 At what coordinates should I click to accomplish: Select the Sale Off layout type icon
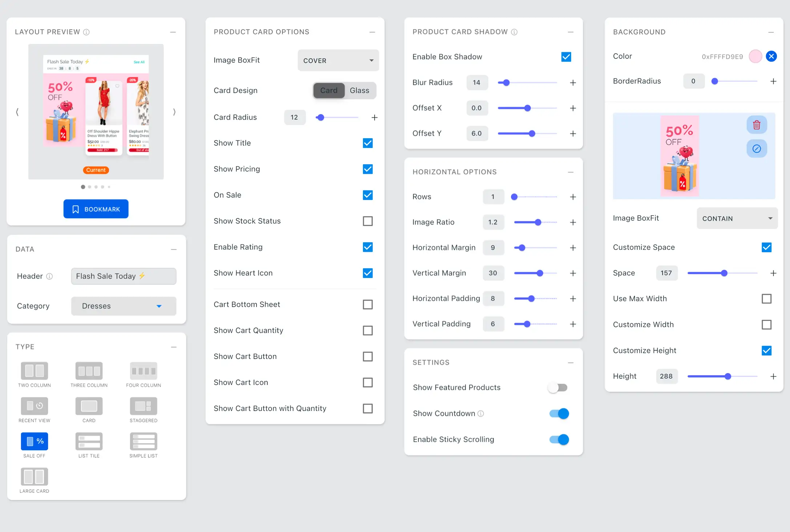(35, 441)
